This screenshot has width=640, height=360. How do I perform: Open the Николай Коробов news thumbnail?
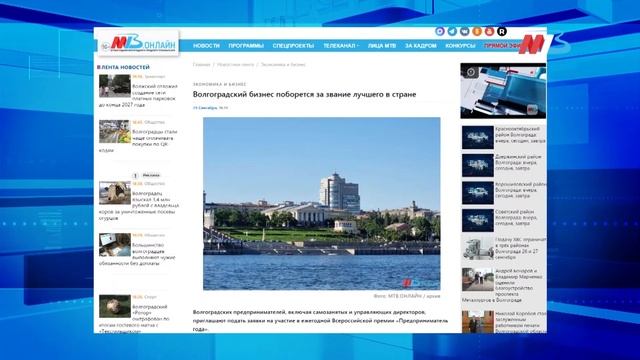tap(478, 322)
